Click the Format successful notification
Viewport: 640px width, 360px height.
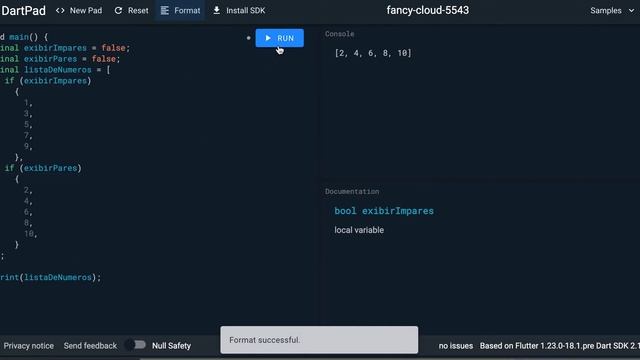click(x=319, y=340)
